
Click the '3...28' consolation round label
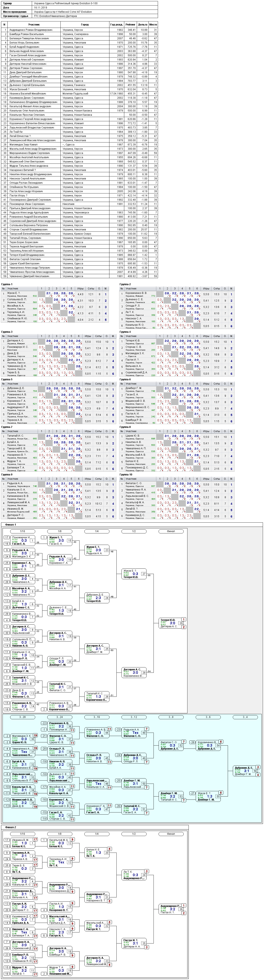click(22, 717)
